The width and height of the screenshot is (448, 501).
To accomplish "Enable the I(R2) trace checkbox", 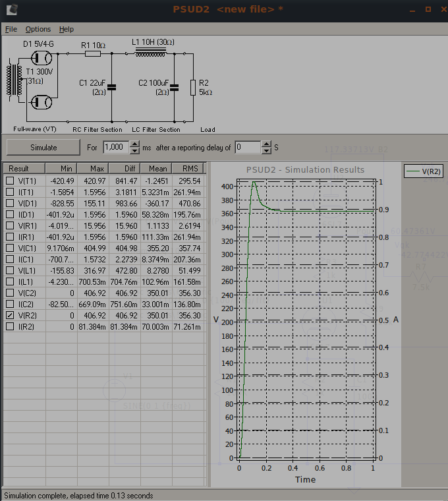I will (x=10, y=326).
